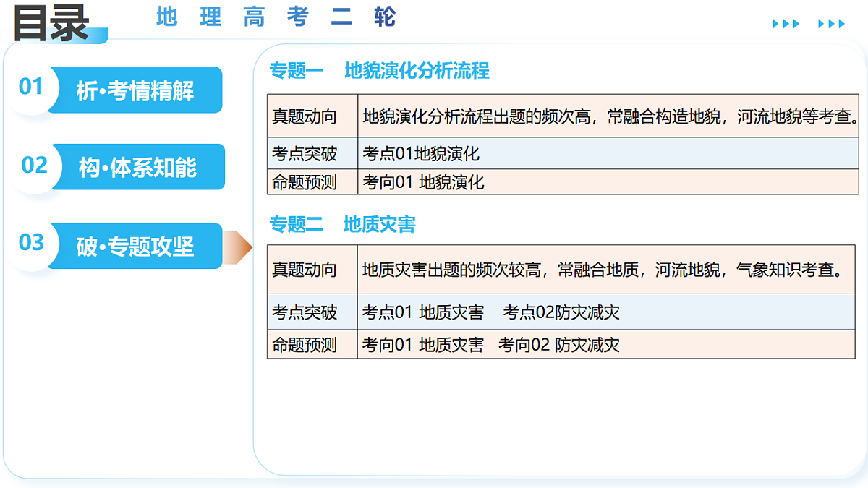Click 考点突破 cell in the 专题二 table
The image size is (868, 488).
point(312,312)
